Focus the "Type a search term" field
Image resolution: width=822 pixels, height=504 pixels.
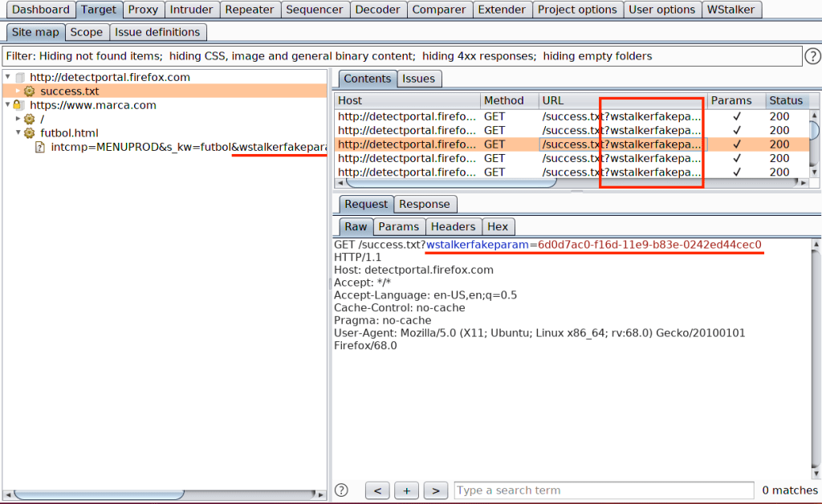[604, 490]
